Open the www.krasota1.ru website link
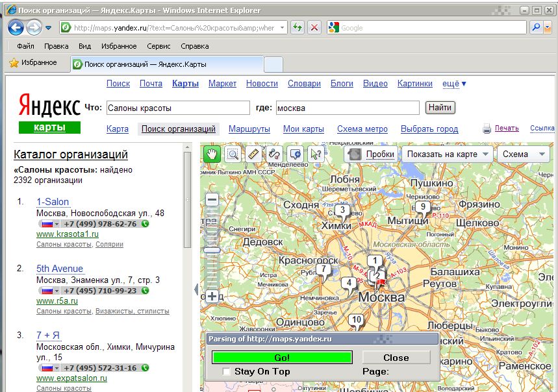Image resolution: width=558 pixels, height=392 pixels. (x=68, y=234)
